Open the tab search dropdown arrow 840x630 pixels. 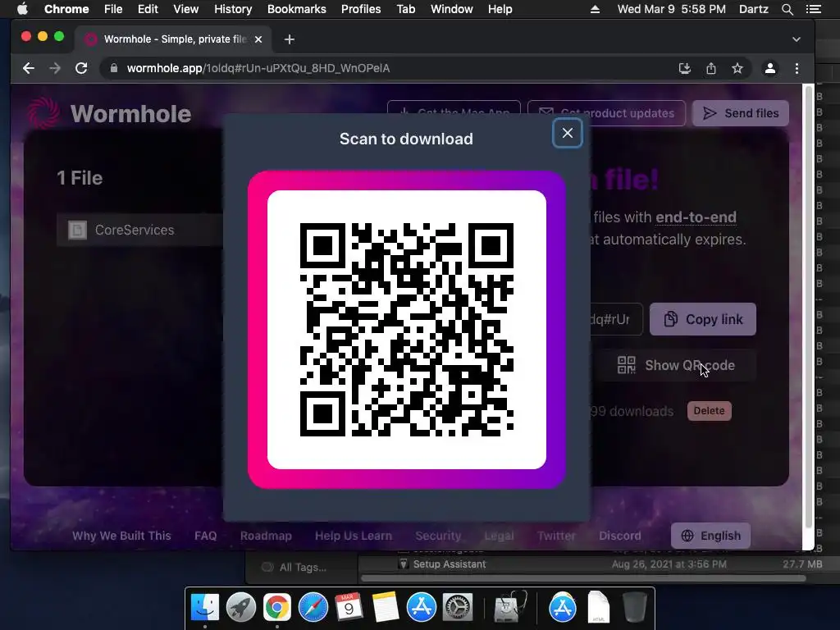(797, 39)
